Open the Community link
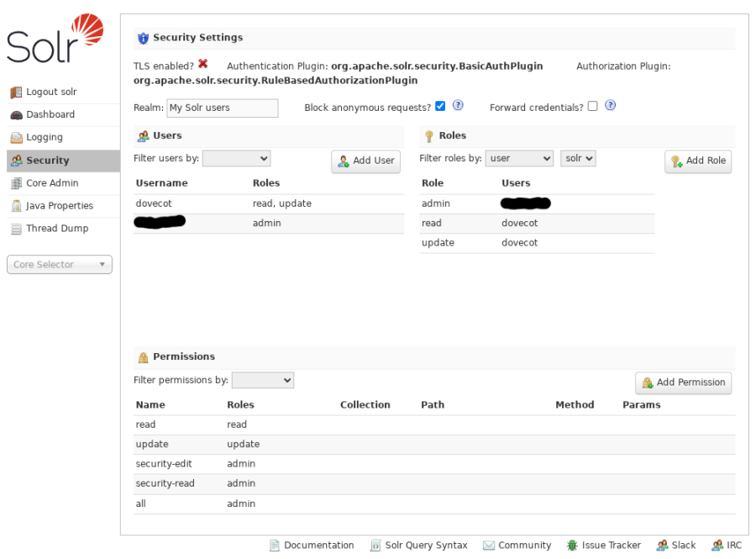 (517, 546)
